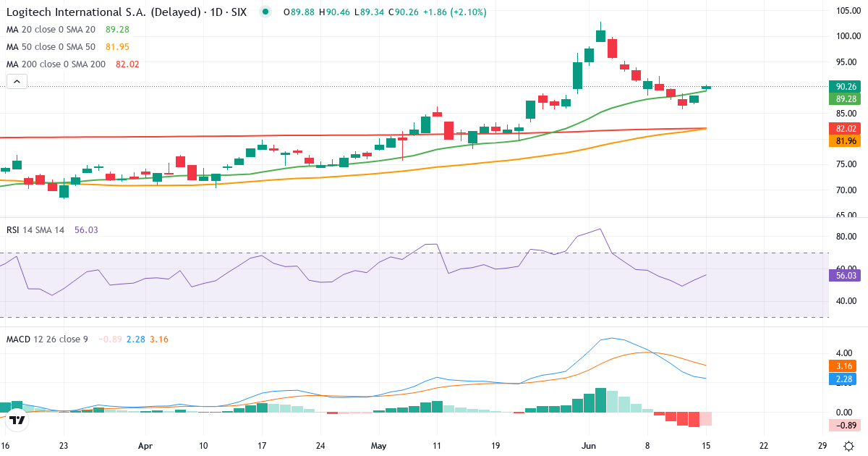
Task: Click the RSI value 56.03 in legend
Action: 86,229
